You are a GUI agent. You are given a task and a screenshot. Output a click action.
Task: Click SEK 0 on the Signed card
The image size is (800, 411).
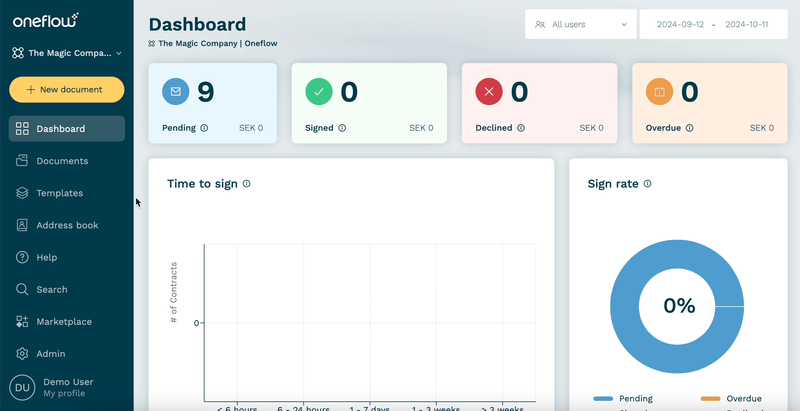(x=421, y=128)
